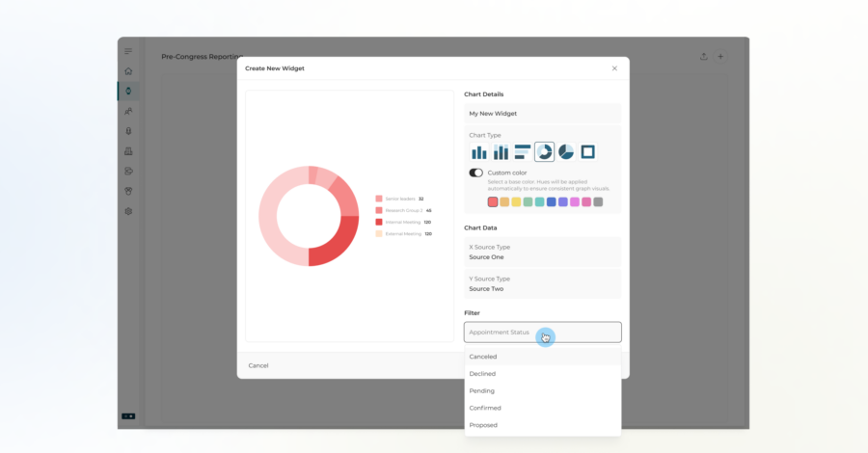
Task: Select the square outline chart type
Action: click(x=588, y=151)
